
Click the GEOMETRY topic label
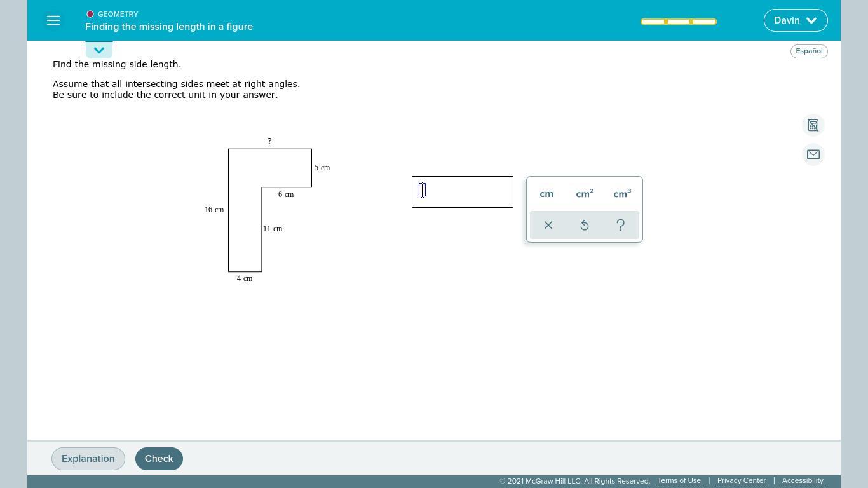pyautogui.click(x=118, y=14)
